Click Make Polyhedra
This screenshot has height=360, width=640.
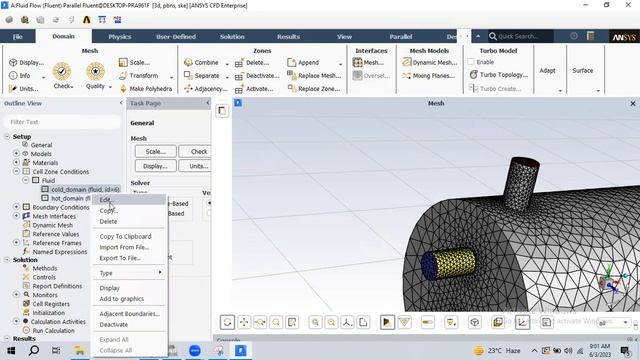coord(145,89)
